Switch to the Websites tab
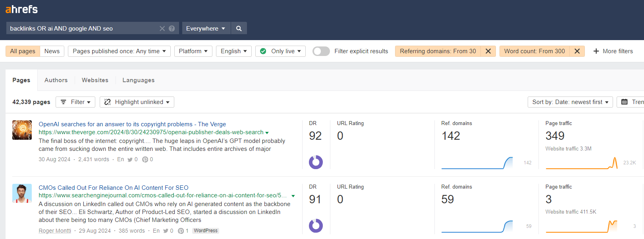This screenshot has width=644, height=239. [95, 80]
